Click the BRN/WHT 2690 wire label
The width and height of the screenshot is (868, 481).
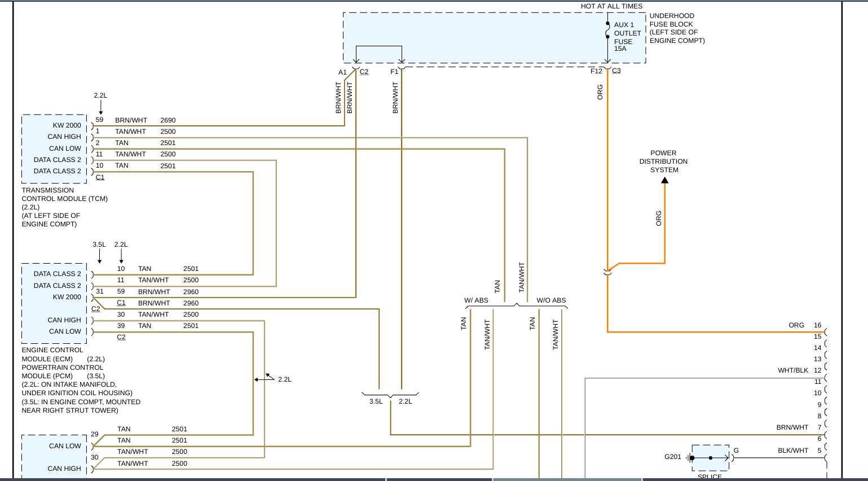point(145,120)
